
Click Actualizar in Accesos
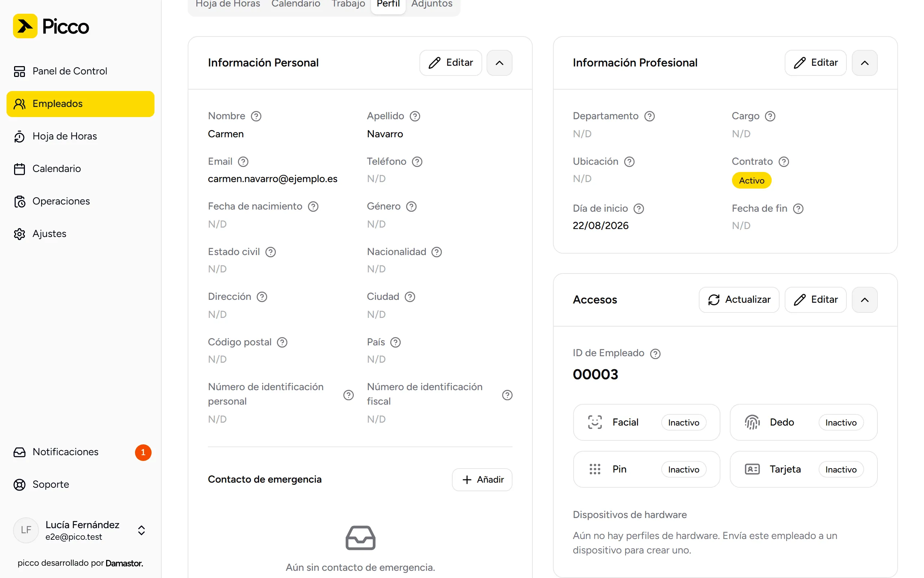pyautogui.click(x=739, y=300)
